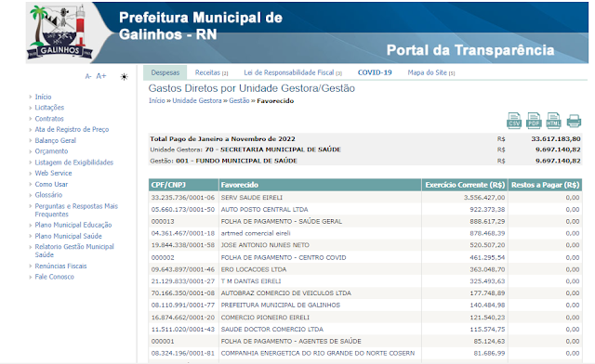Open Relatorio Gestão Municipal Saúde link
This screenshot has width=595, height=364.
74,251
